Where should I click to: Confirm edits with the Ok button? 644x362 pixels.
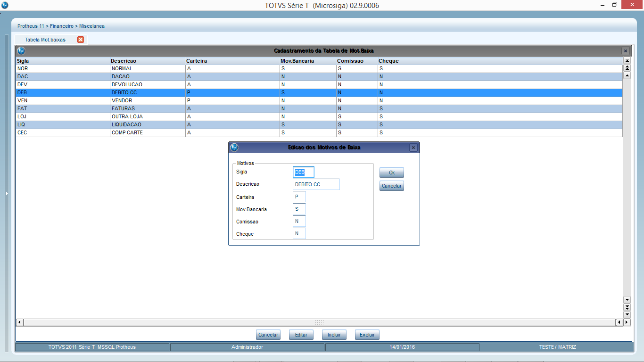coord(392,173)
